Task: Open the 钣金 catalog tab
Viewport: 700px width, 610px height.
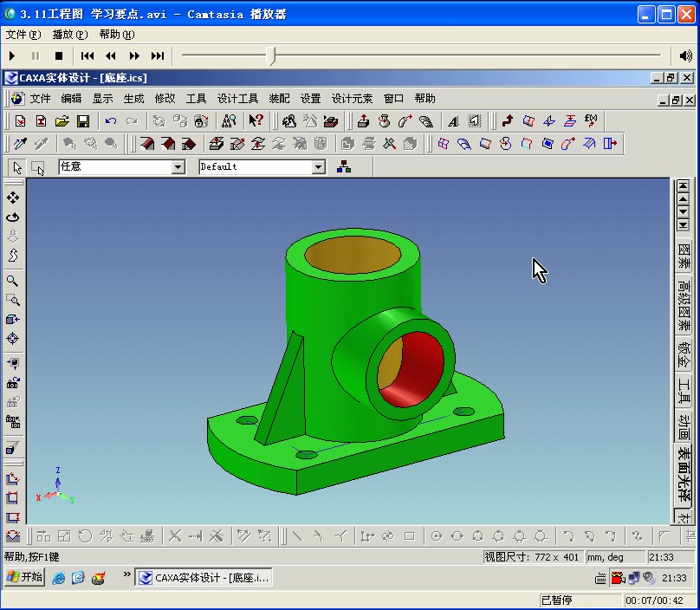Action: [684, 355]
